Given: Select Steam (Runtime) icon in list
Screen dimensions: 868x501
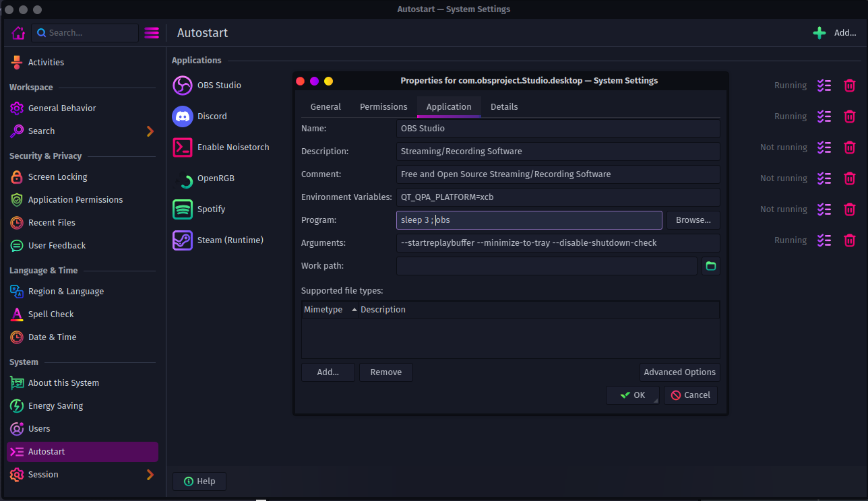Looking at the screenshot, I should point(183,240).
